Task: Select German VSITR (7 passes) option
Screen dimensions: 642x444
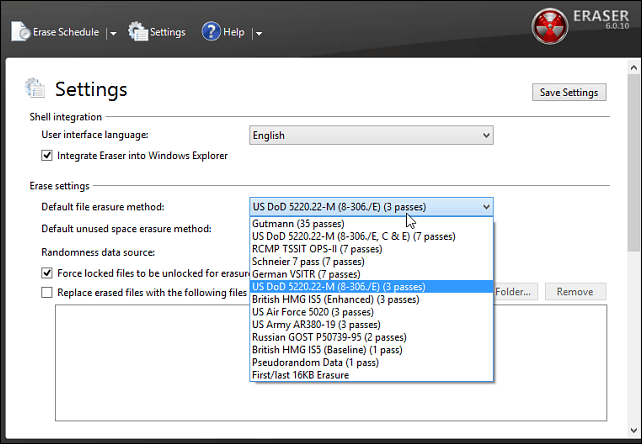Action: click(371, 274)
